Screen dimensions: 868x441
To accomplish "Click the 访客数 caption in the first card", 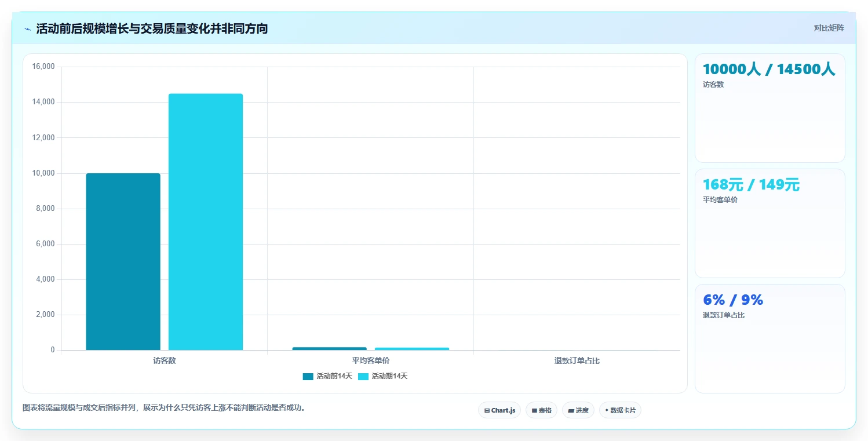I will pyautogui.click(x=713, y=85).
